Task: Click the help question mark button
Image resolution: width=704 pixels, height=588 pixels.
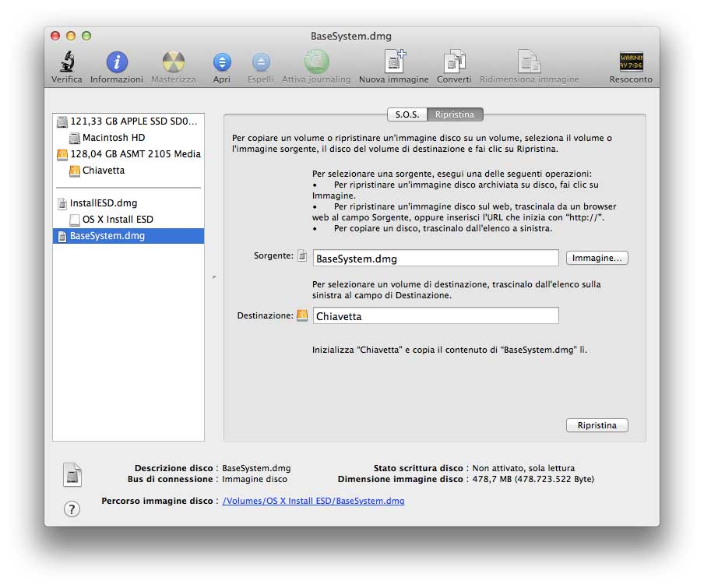Action: [x=72, y=509]
